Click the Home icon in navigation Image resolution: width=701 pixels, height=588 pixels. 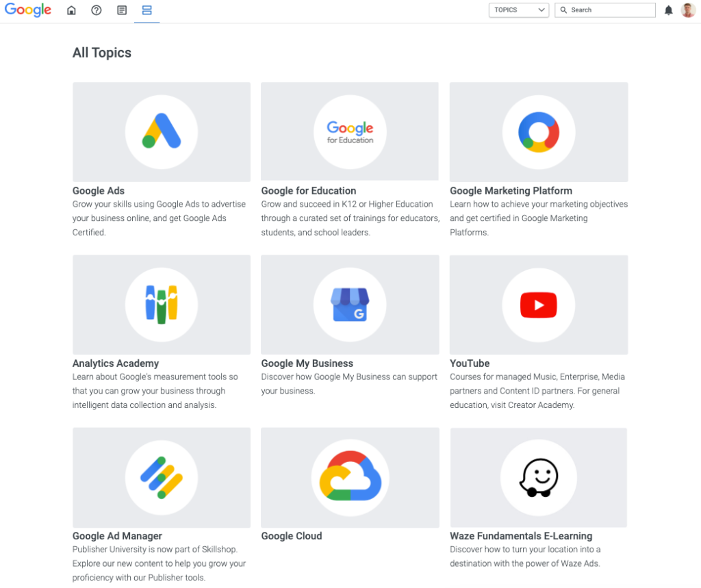pos(71,10)
